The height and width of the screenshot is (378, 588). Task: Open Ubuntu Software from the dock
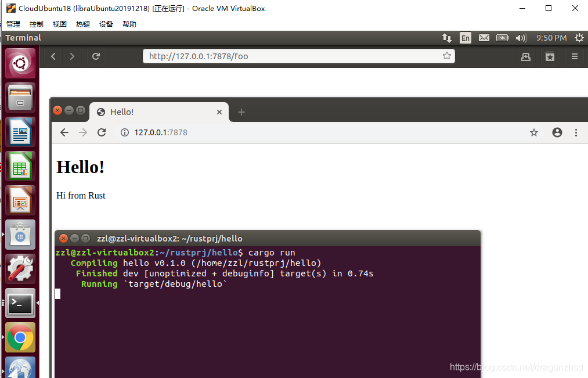20,234
